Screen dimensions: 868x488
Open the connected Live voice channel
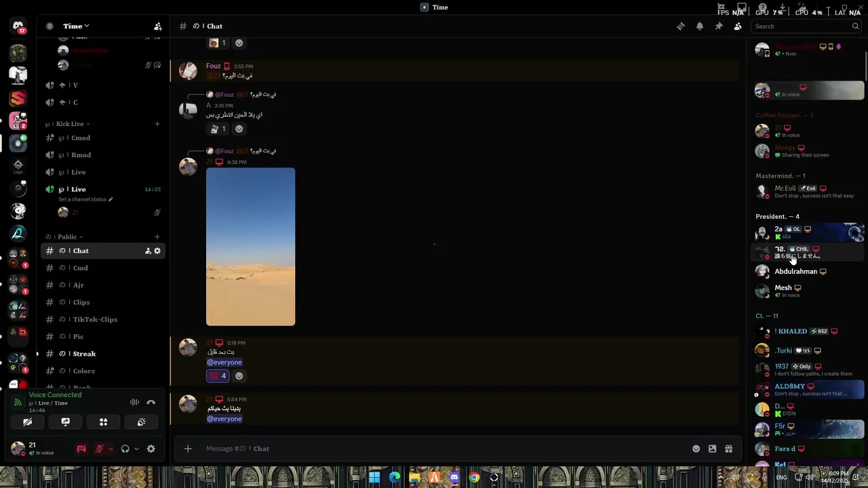point(103,189)
